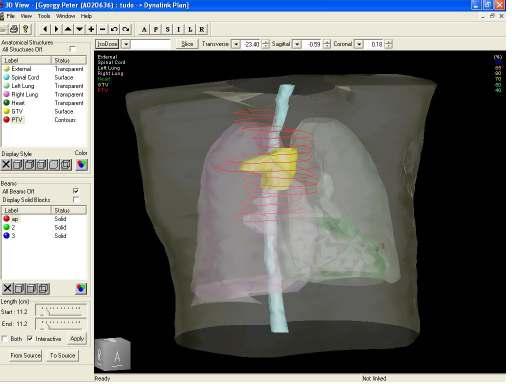Screen dimensions: 512x384
Task: Uncheck All Beams Off checkbox
Action: [x=76, y=191]
